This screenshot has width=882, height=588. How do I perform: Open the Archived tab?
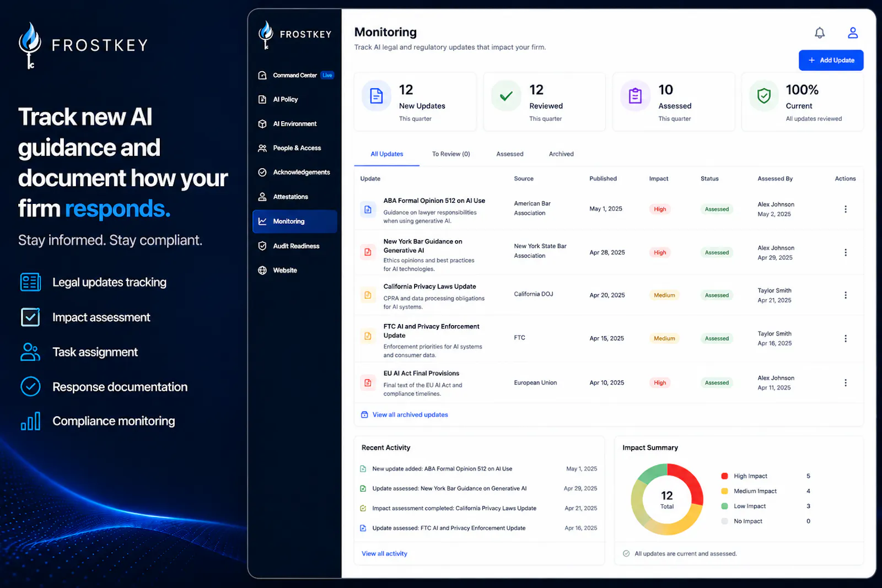[x=561, y=154]
